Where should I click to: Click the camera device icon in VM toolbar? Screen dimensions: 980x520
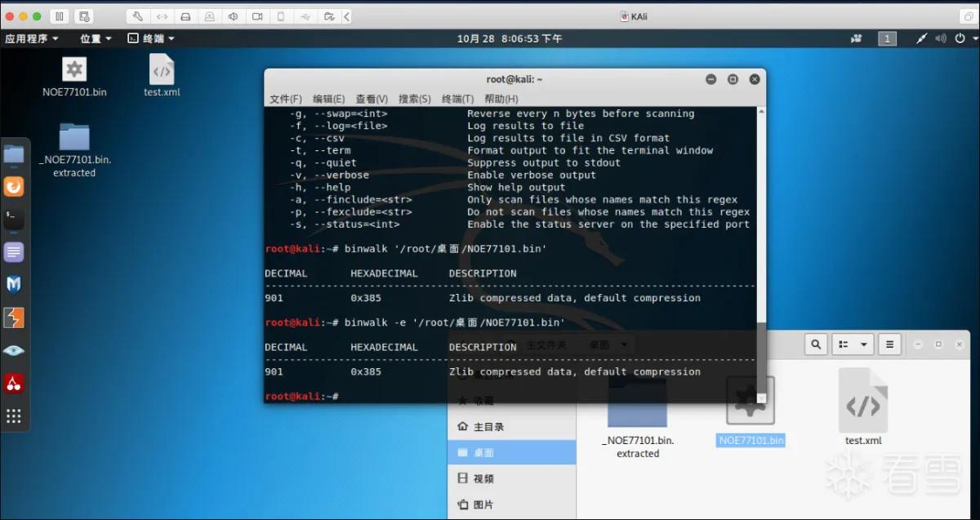257,16
